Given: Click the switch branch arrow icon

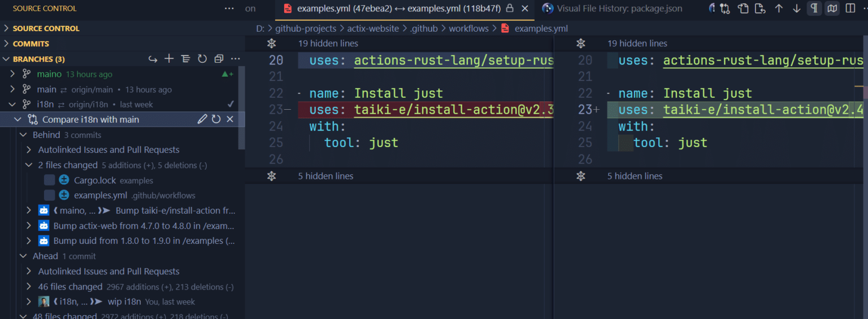Looking at the screenshot, I should coord(153,59).
